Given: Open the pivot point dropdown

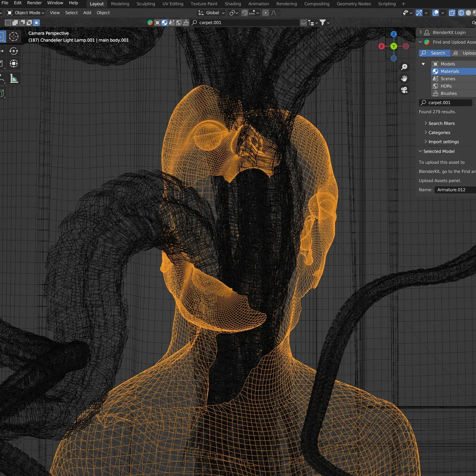Looking at the screenshot, I should click(x=234, y=13).
